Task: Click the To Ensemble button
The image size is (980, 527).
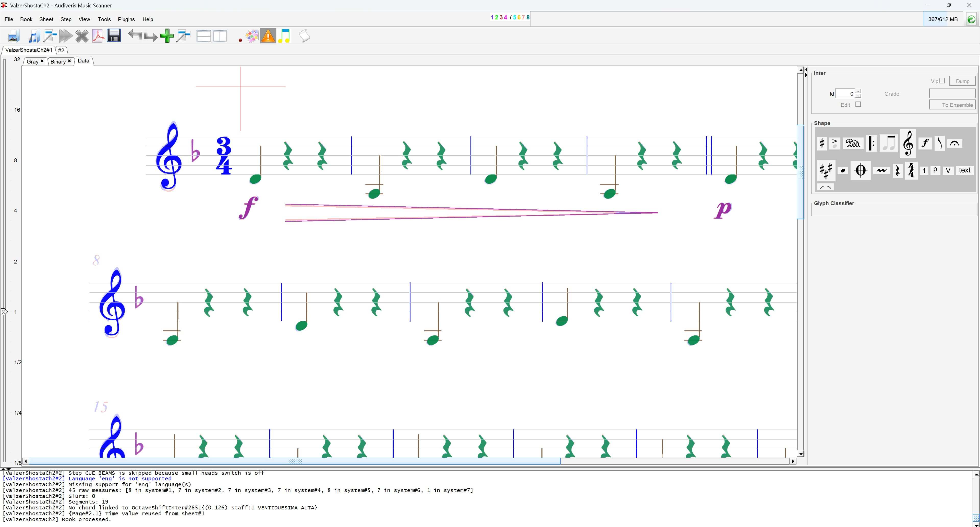Action: [x=952, y=105]
